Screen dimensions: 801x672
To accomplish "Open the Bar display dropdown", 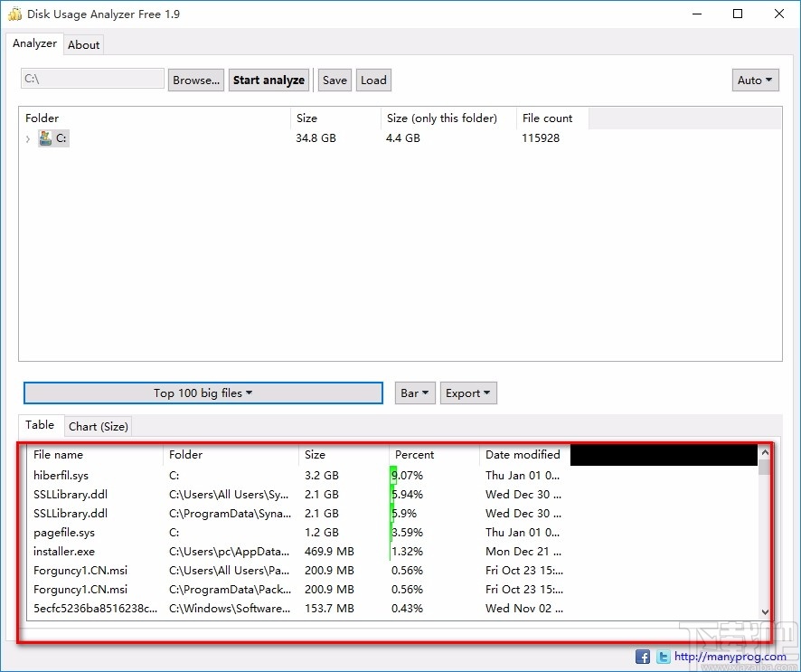I will click(414, 393).
